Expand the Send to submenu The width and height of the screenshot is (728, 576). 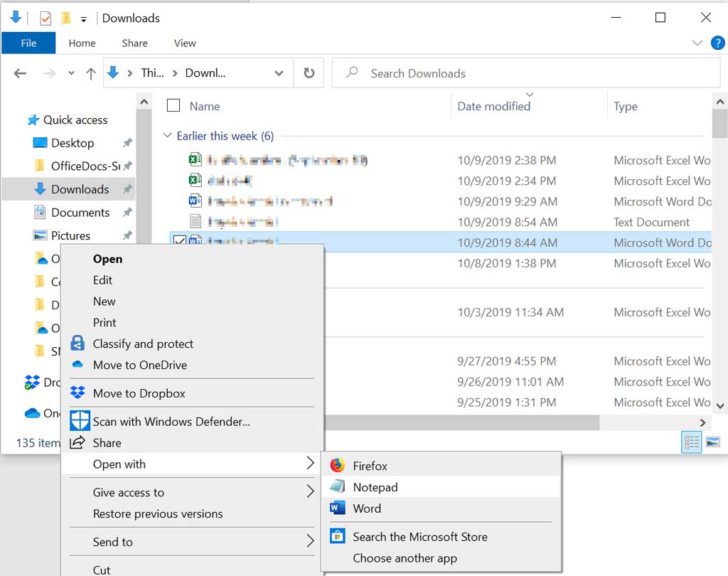click(192, 542)
